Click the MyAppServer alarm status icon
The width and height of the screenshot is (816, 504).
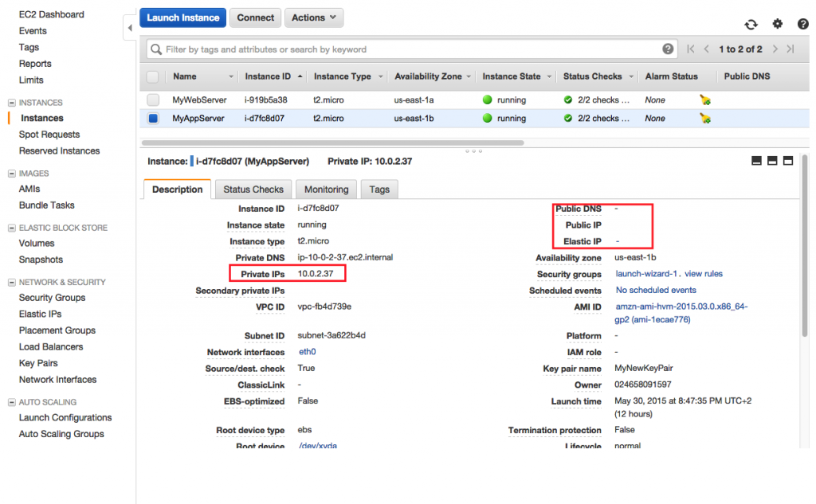tap(705, 119)
